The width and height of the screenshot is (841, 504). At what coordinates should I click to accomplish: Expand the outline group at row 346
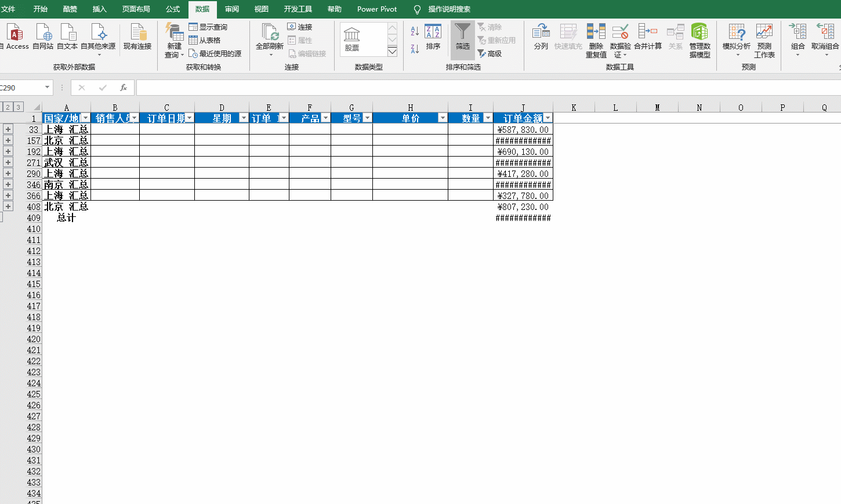click(x=8, y=184)
